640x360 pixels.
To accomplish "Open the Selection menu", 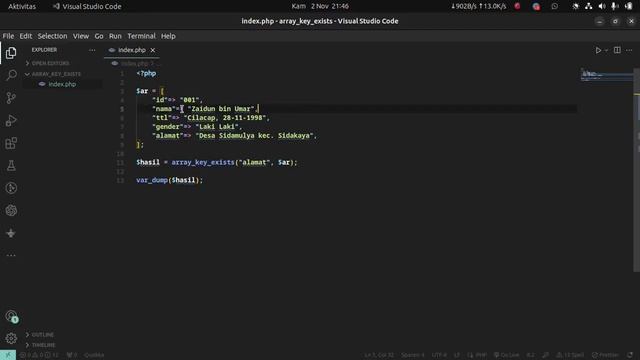I will (x=52, y=36).
